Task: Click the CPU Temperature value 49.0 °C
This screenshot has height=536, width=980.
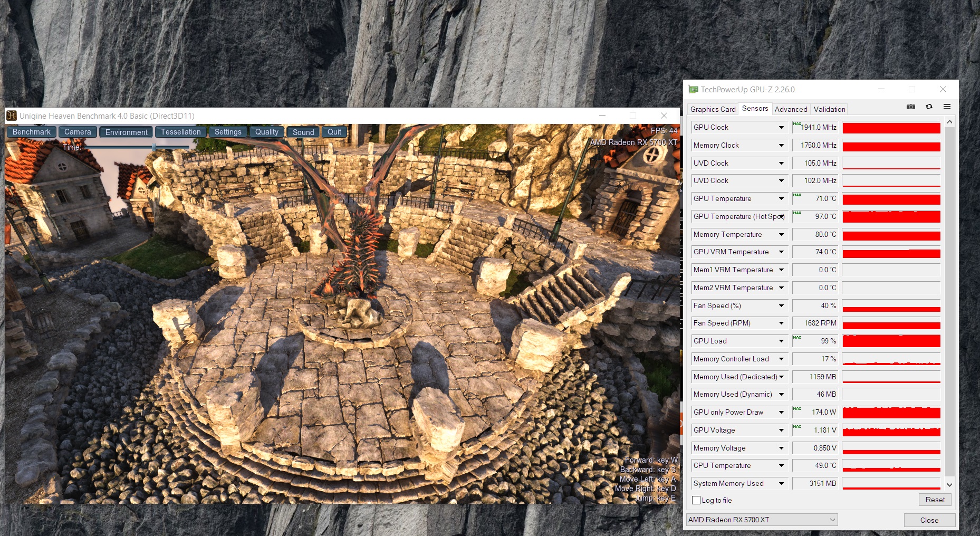Action: point(815,466)
